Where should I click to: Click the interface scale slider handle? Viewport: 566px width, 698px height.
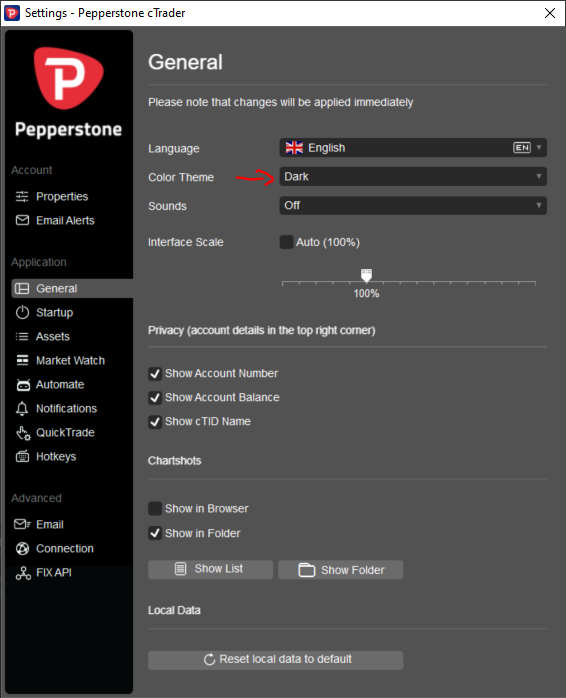(366, 275)
